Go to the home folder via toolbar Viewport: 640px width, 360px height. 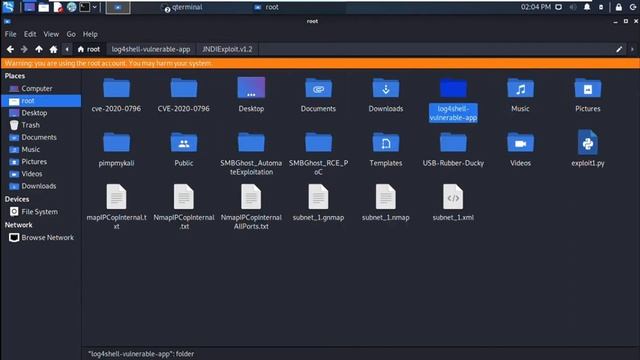53,49
